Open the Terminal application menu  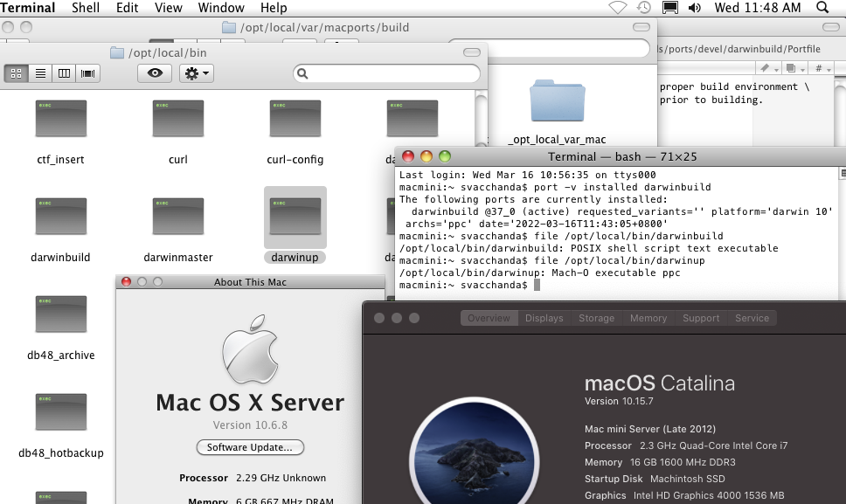[x=27, y=8]
